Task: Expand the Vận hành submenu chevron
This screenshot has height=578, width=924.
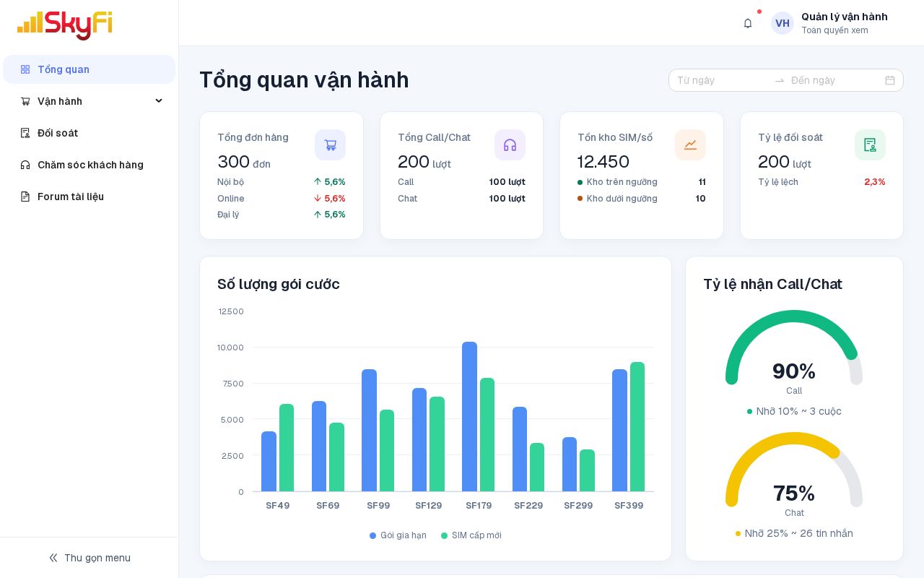Action: 159,101
